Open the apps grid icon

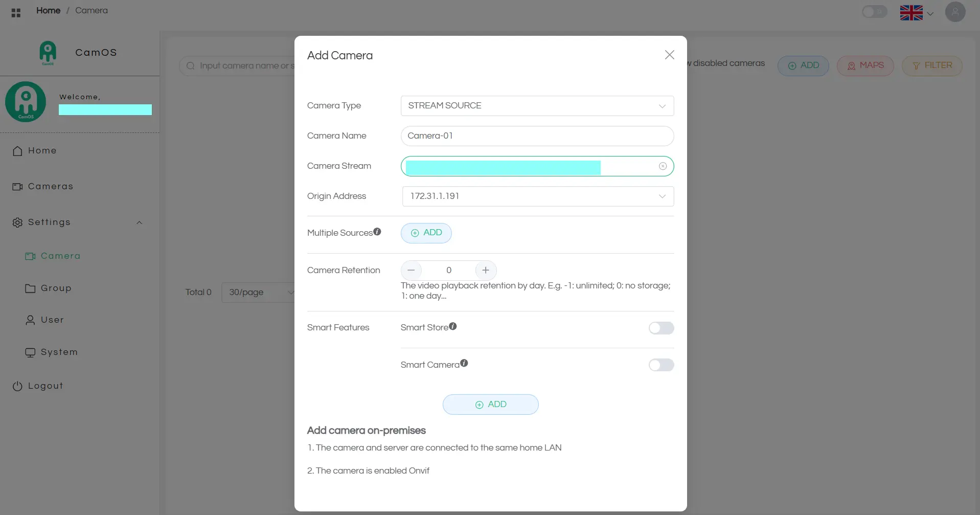coord(16,13)
